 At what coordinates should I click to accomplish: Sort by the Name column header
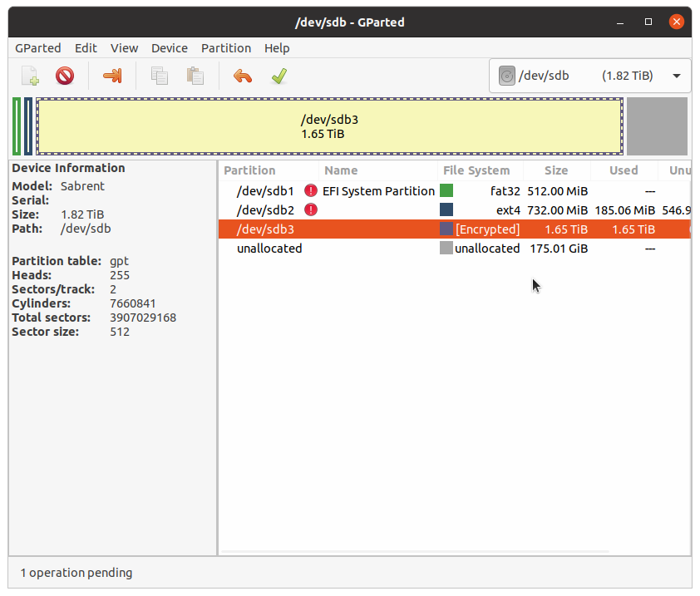coord(378,170)
